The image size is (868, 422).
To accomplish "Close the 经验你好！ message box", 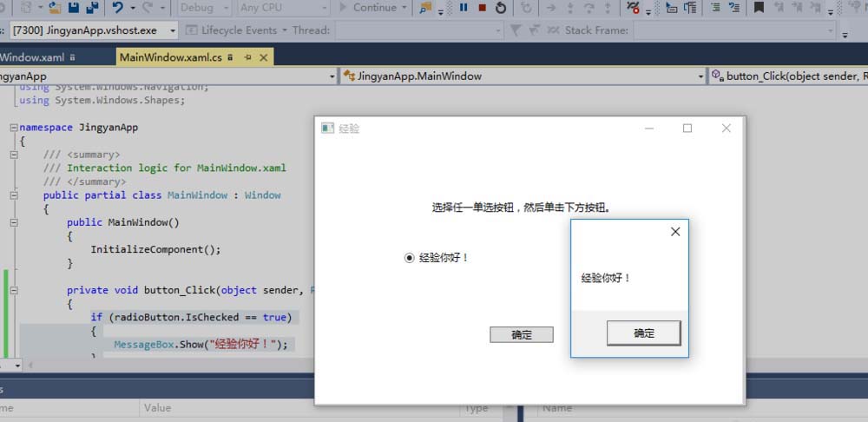I will [675, 231].
